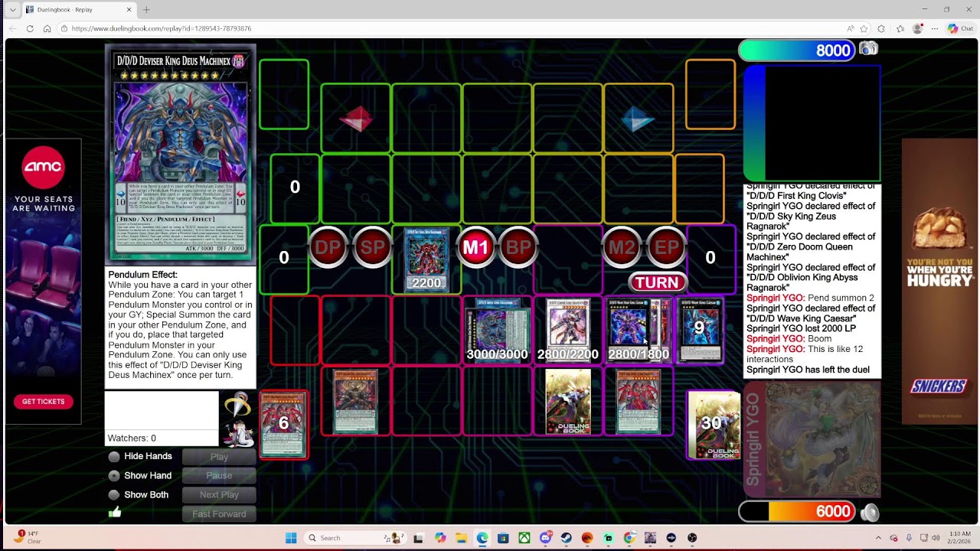Open a new browser tab

(x=146, y=10)
